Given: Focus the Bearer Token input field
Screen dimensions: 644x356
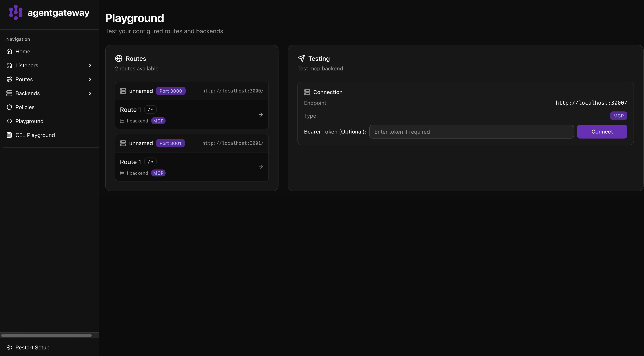Looking at the screenshot, I should pos(471,132).
